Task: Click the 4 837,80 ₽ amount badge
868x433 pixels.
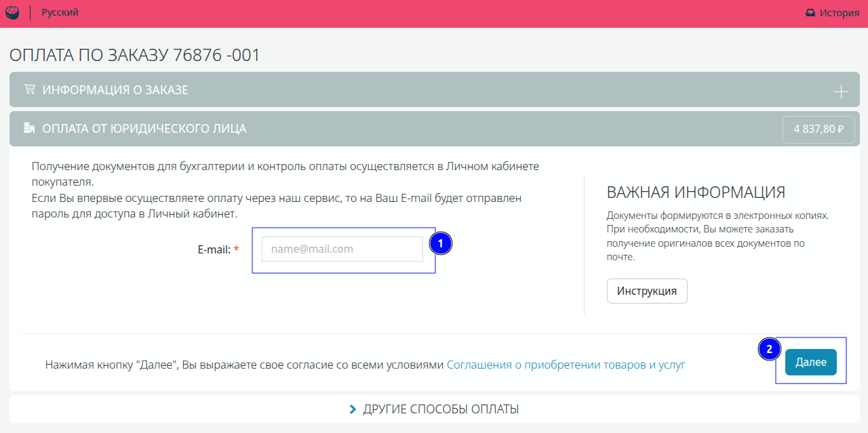Action: [x=818, y=129]
